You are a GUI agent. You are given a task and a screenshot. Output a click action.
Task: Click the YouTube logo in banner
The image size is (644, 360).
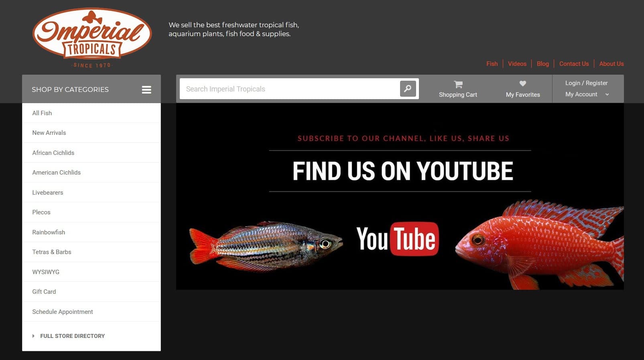[397, 239]
